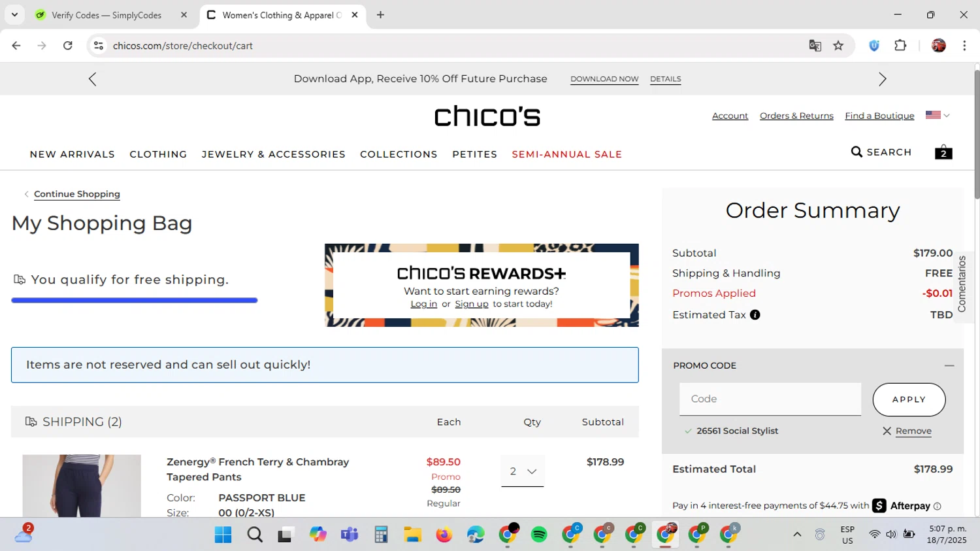
Task: Open a new browser tab with plus button
Action: coord(380,15)
